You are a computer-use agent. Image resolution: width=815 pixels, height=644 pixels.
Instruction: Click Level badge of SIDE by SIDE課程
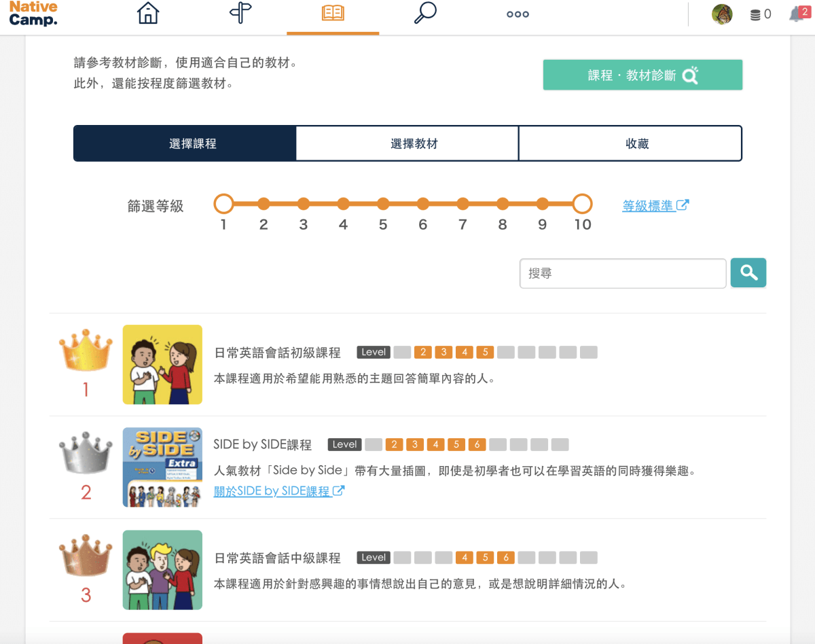pos(344,444)
